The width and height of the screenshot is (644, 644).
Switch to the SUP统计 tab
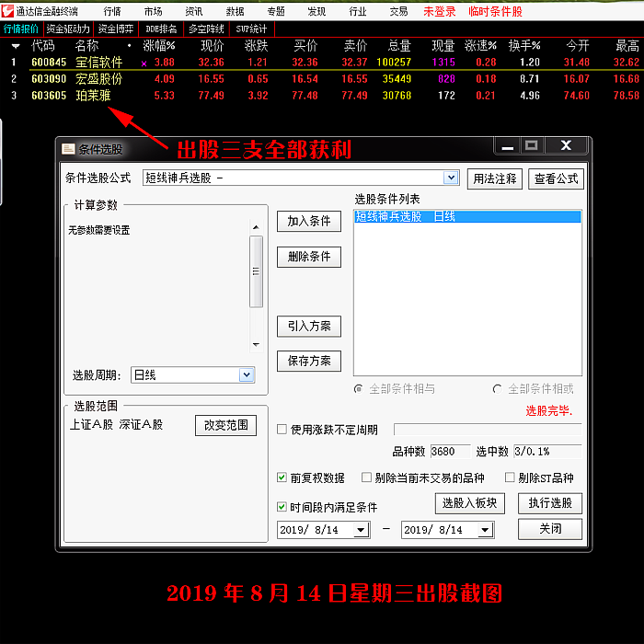click(251, 29)
